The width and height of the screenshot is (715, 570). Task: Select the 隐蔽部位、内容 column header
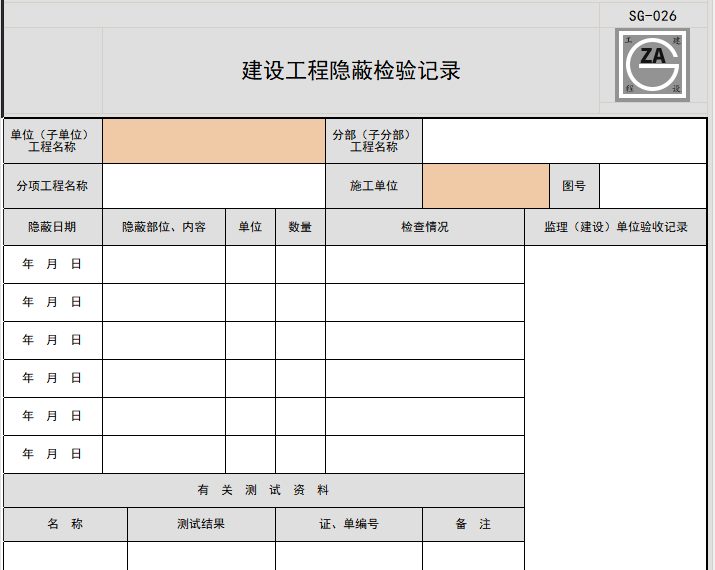164,227
